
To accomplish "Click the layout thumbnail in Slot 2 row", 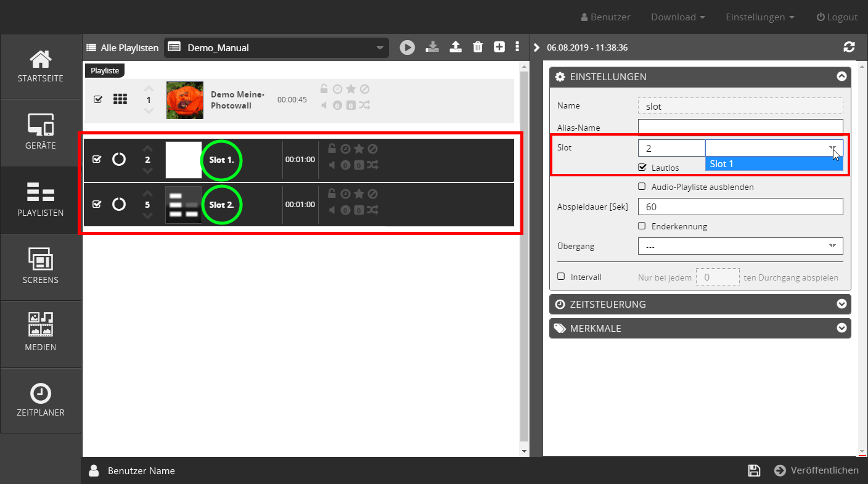I will (184, 205).
